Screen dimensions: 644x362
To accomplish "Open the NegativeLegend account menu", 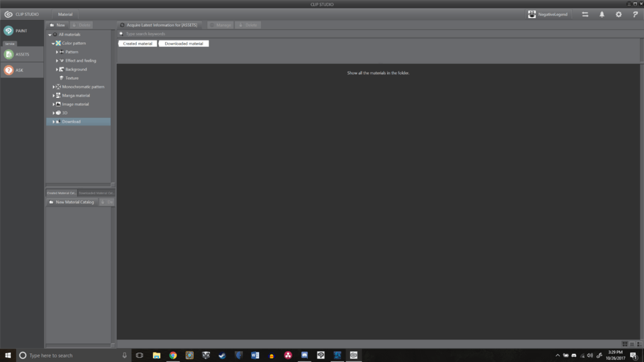I will [548, 14].
